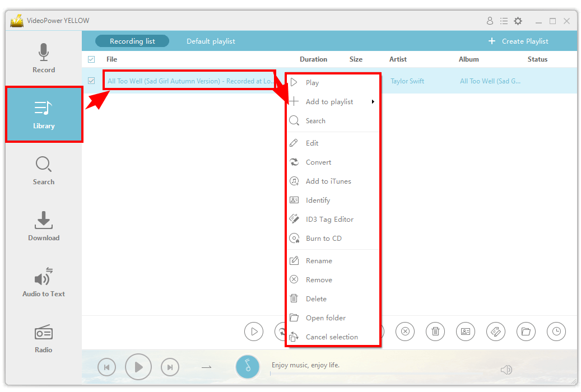Screen dimensions: 581x392
Task: Skip to the previous track in the player
Action: [106, 367]
